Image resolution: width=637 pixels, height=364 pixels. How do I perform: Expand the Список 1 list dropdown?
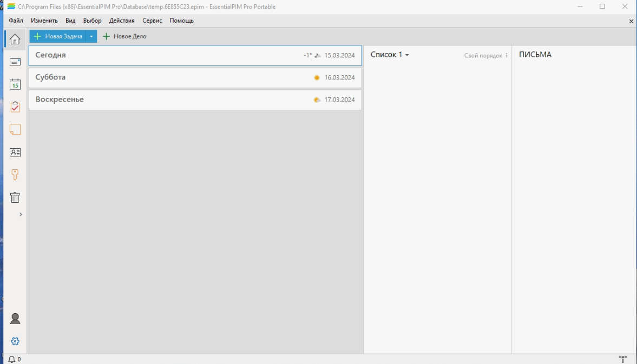click(x=406, y=55)
